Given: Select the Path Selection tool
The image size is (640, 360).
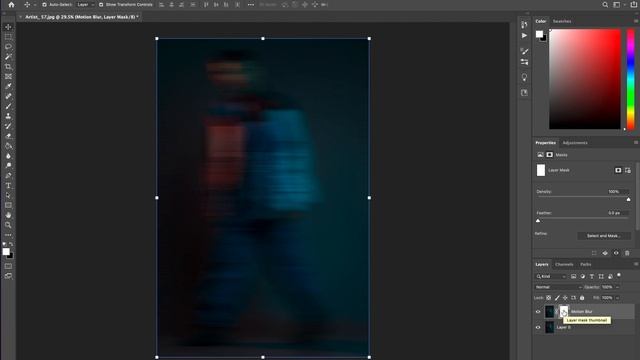Looking at the screenshot, I should 8,196.
